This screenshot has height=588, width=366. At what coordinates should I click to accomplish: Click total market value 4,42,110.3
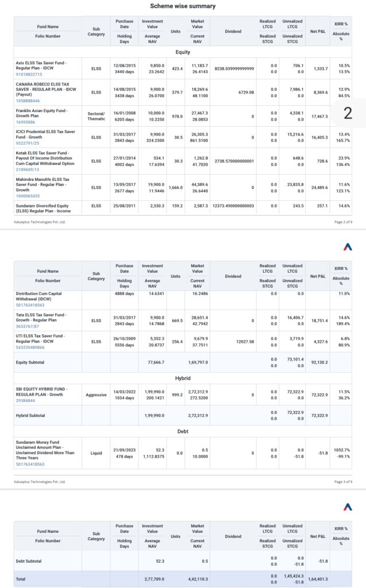click(x=198, y=579)
